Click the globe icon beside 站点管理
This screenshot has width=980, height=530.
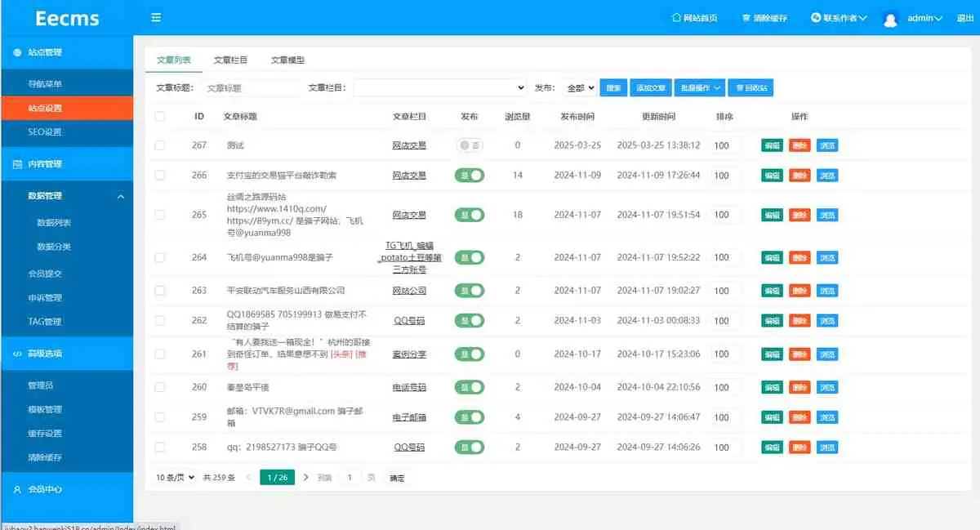click(x=17, y=52)
